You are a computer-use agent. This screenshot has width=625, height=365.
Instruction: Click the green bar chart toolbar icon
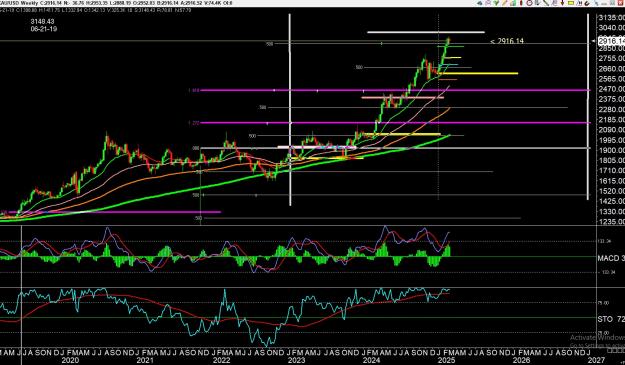pyautogui.click(x=513, y=3)
